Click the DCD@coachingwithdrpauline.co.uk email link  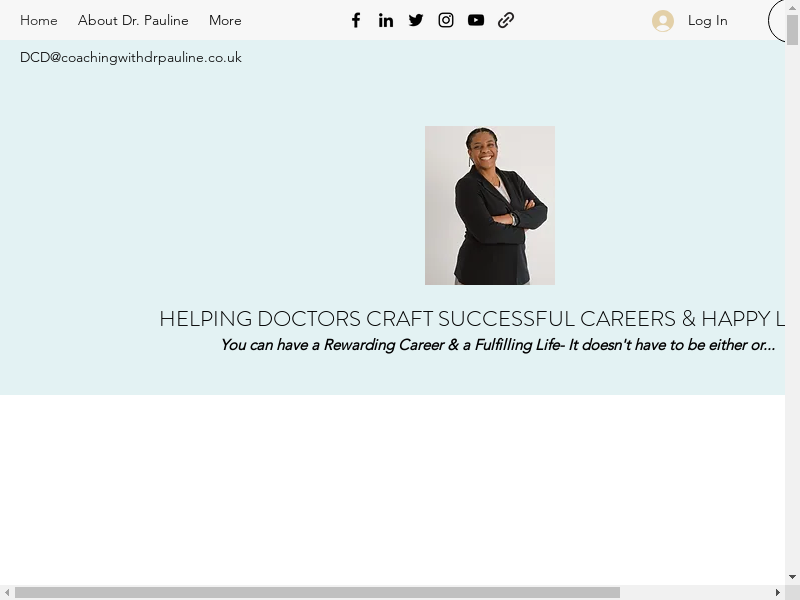click(x=131, y=57)
